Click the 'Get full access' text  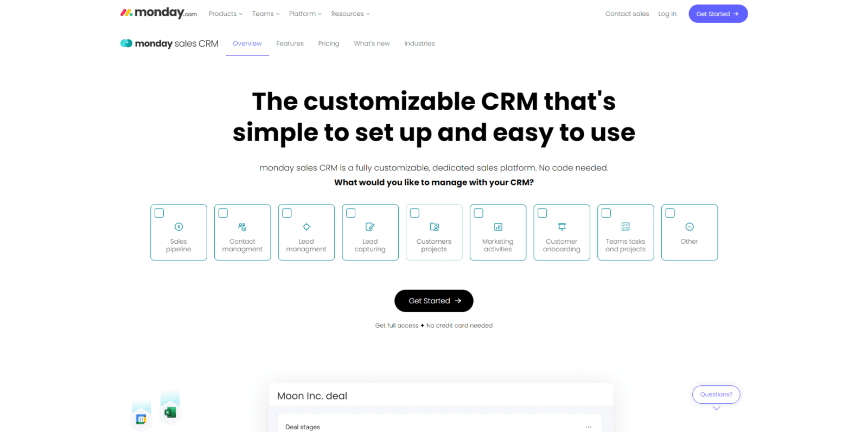[x=397, y=326]
